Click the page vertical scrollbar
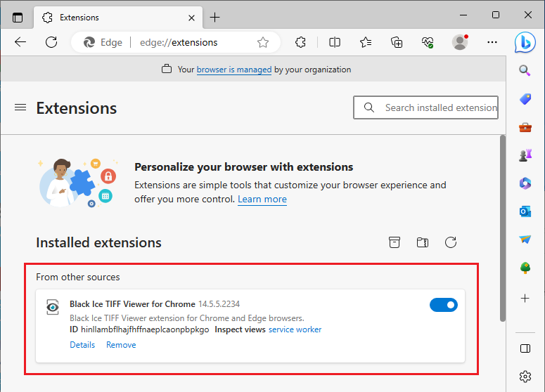The height and width of the screenshot is (392, 545). tap(503, 228)
